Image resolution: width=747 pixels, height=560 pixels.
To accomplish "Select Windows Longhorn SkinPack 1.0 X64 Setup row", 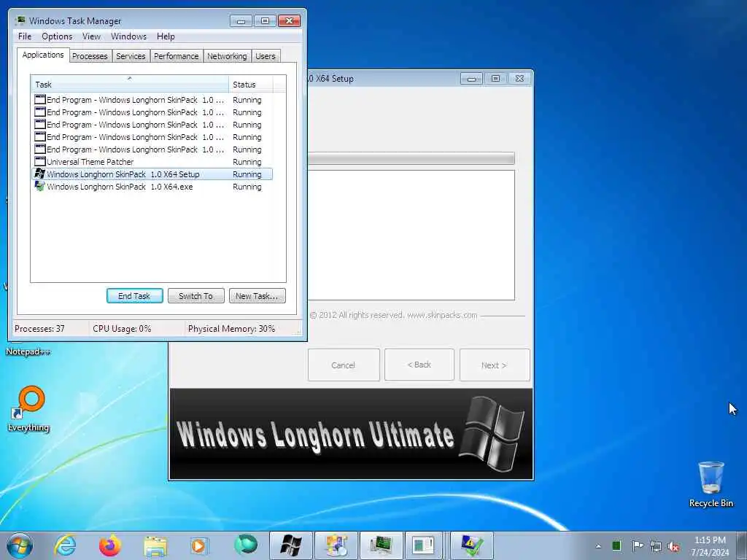I will [152, 174].
